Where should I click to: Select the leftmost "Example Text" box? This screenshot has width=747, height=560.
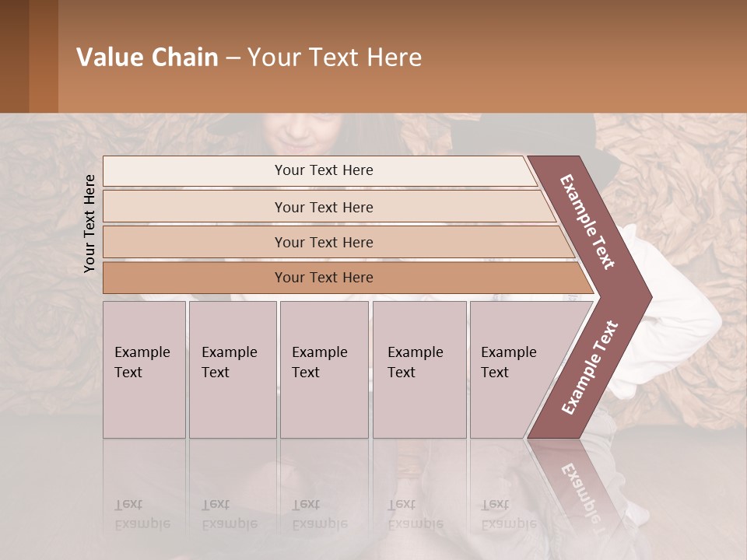click(x=144, y=369)
